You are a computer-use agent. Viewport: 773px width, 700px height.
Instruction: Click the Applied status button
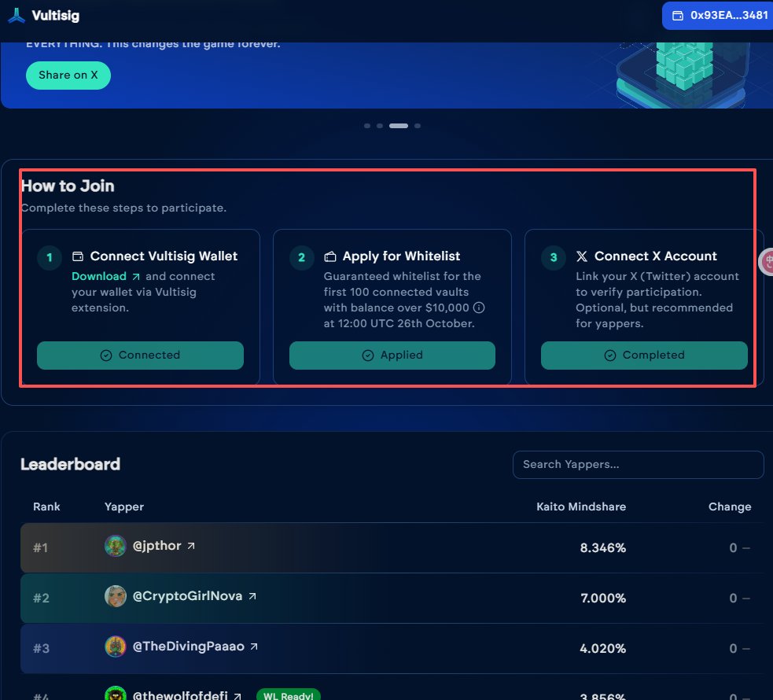392,355
